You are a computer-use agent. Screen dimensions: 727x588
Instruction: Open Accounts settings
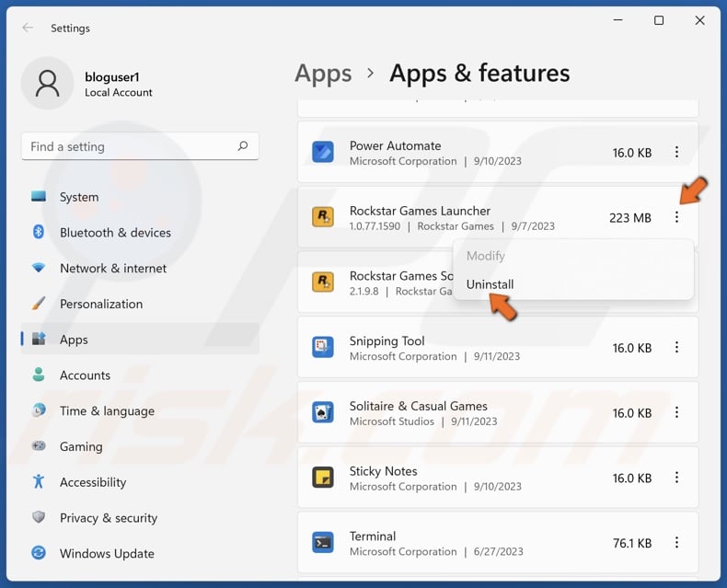[140, 375]
